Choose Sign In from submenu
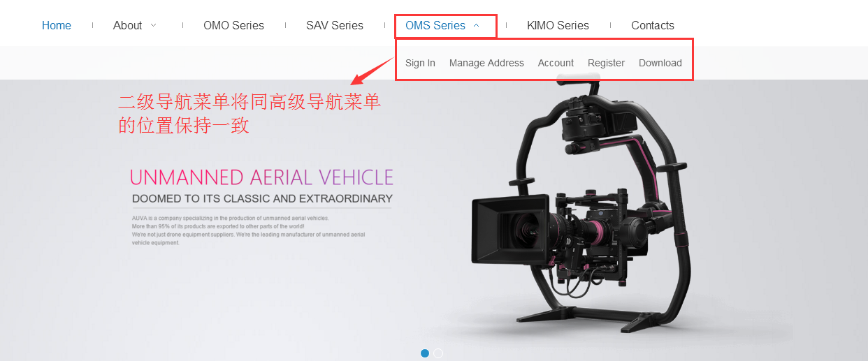The width and height of the screenshot is (868, 361). (x=420, y=63)
